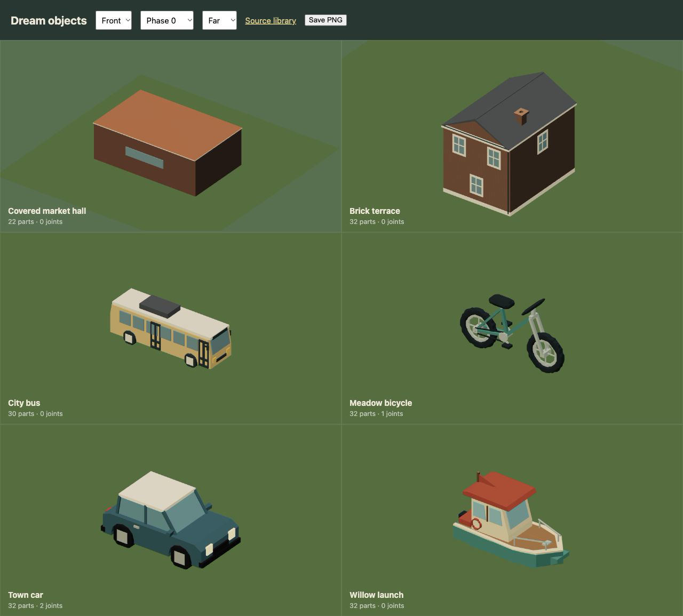Click the Save PNG button

tap(325, 20)
